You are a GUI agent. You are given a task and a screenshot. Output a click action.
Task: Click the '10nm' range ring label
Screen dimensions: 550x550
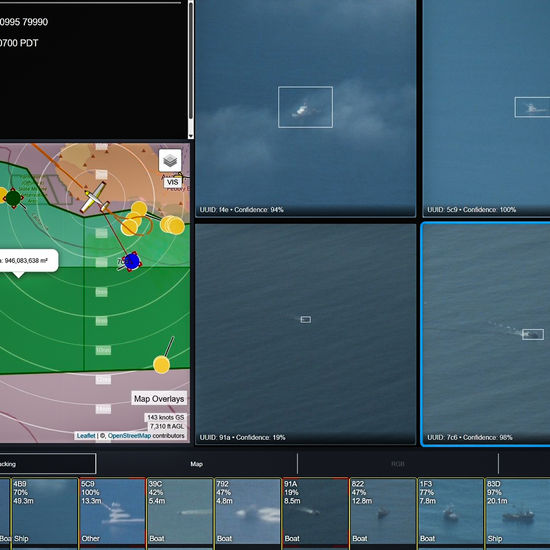[x=103, y=350]
